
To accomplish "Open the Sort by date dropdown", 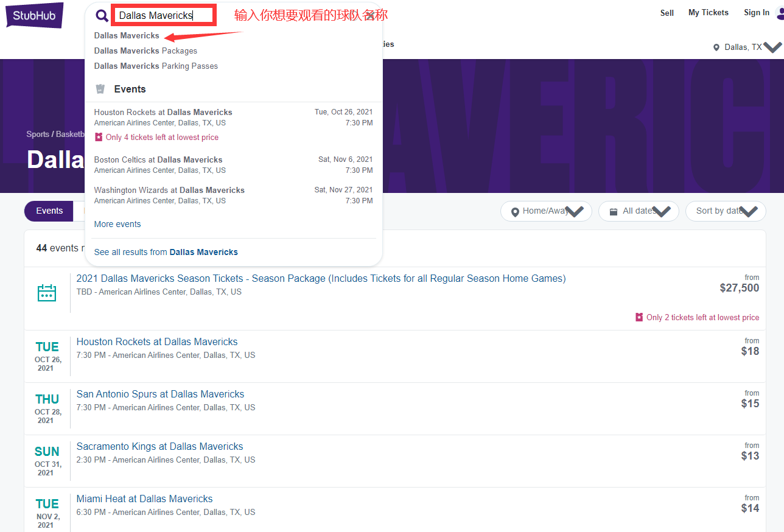I will click(x=726, y=211).
